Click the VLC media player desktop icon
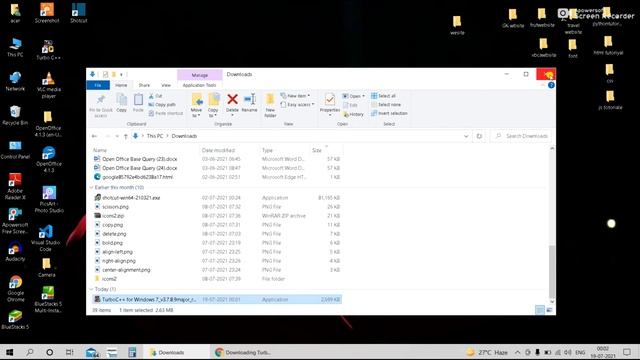Image resolution: width=640 pixels, height=360 pixels. coord(49,85)
